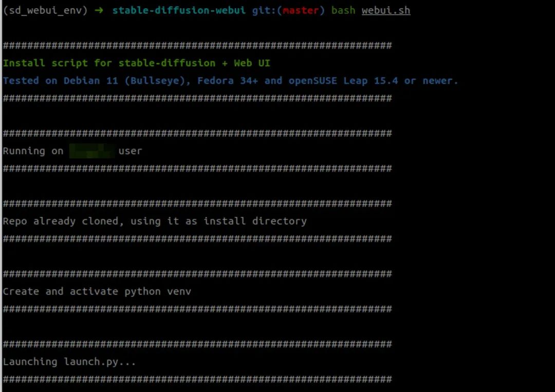
Task: Click 'Repo already cloned, using it as install directory'
Action: pos(155,221)
